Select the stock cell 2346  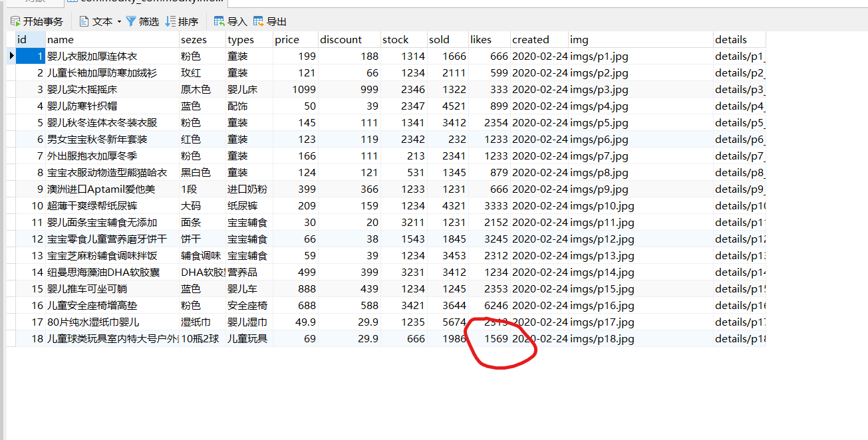(x=404, y=90)
